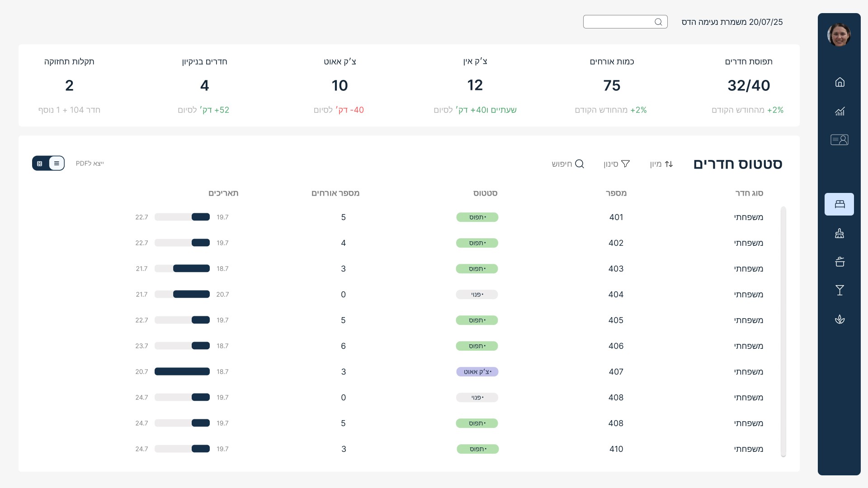Open the spa lotus icon in sidebar
Screen dimensions: 868x488
pos(840,319)
